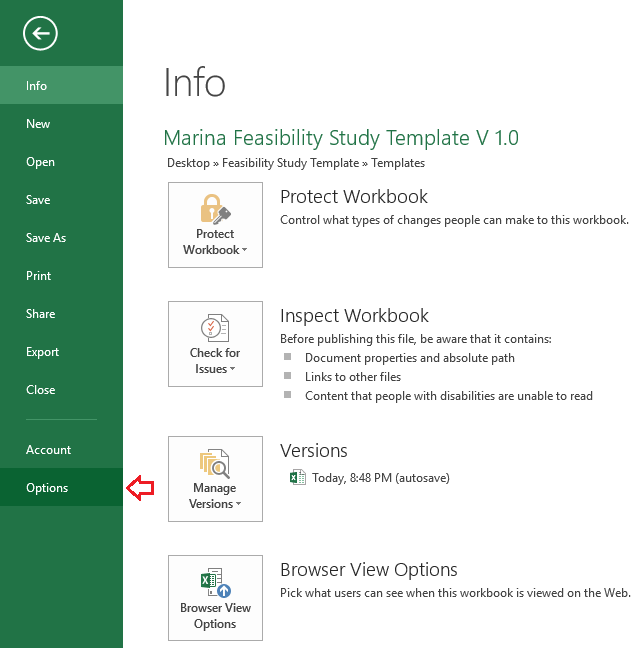Select New in the sidebar
Image resolution: width=644 pixels, height=648 pixels.
coord(38,124)
